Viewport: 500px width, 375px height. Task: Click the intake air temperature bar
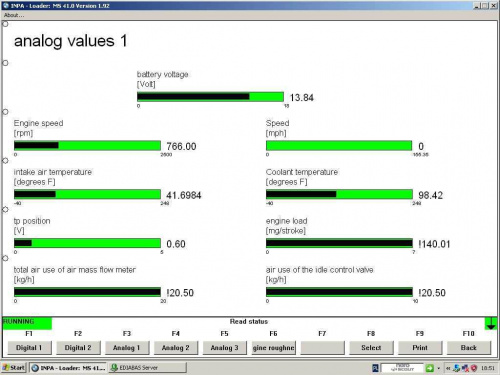[x=87, y=194]
